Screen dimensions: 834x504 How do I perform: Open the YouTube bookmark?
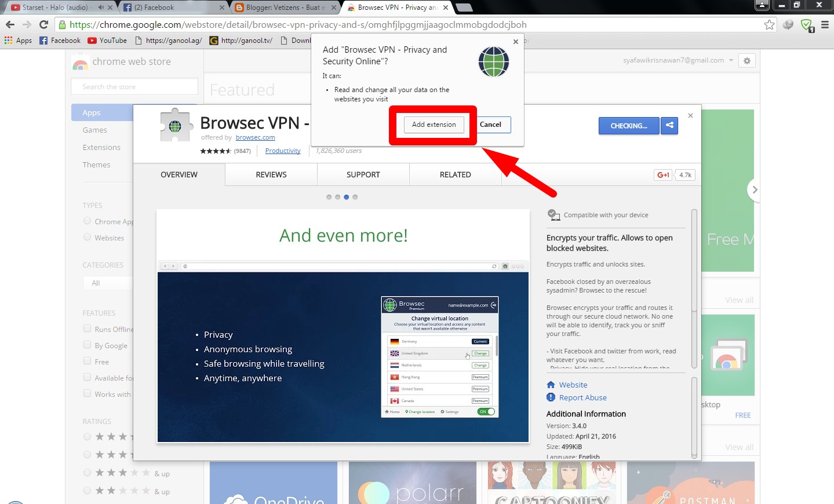[107, 41]
